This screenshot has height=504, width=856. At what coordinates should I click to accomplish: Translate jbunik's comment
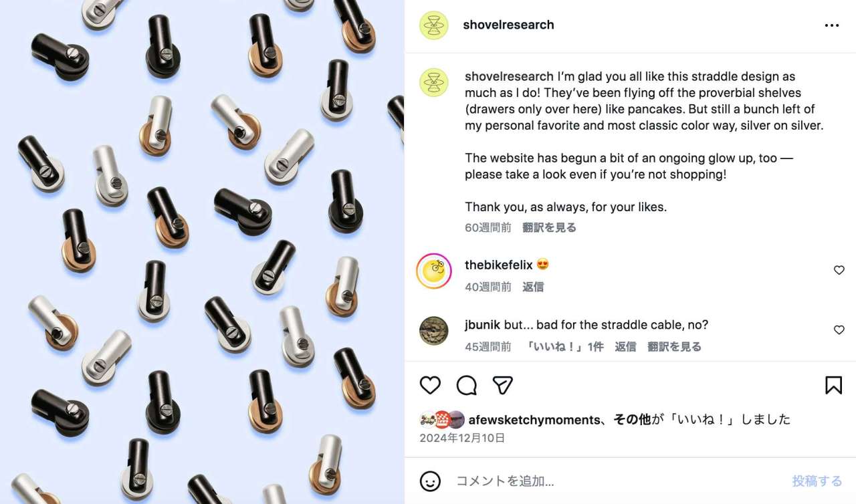[674, 346]
